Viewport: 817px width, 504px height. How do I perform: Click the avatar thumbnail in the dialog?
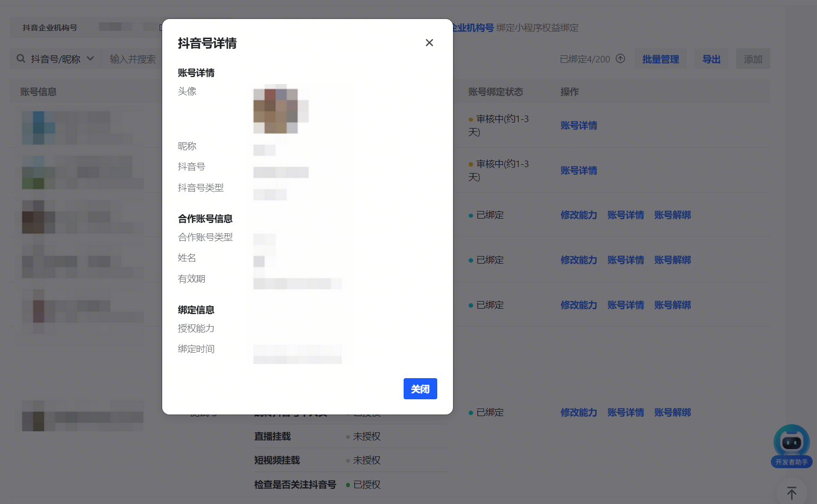(276, 111)
